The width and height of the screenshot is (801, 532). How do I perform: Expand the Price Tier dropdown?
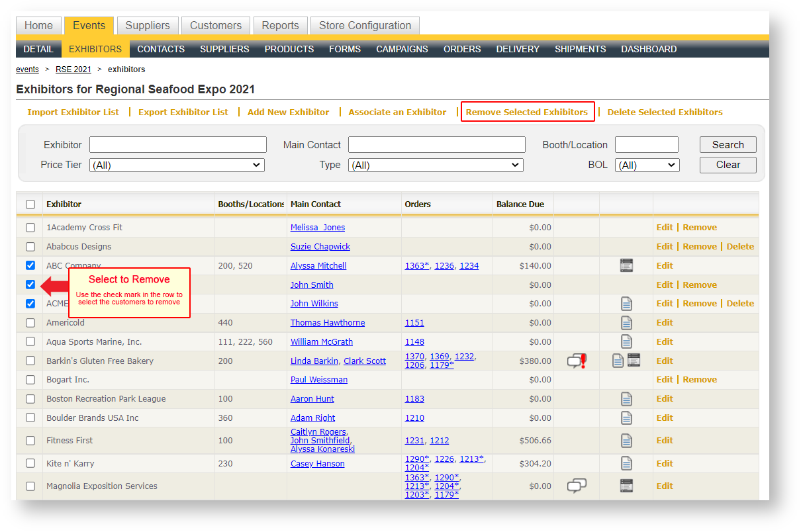point(177,165)
